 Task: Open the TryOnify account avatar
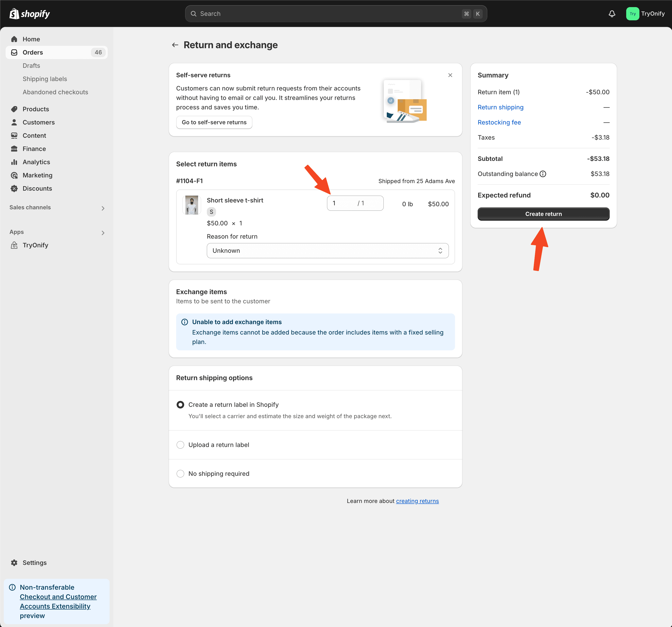click(632, 14)
